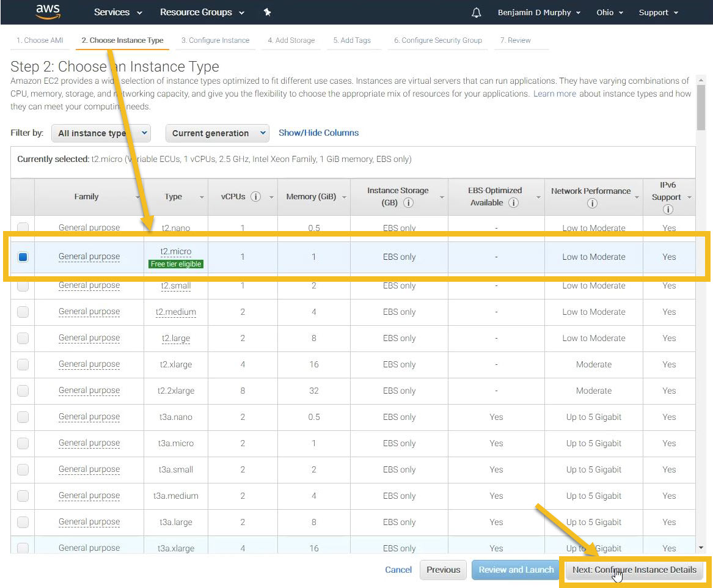
Task: Select the t2.2xlarge instance checkbox
Action: (23, 391)
